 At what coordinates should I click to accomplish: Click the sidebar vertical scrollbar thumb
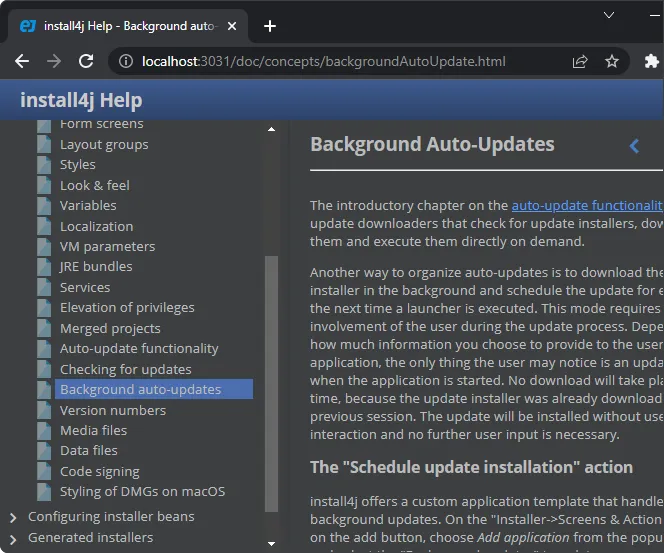coord(271,384)
